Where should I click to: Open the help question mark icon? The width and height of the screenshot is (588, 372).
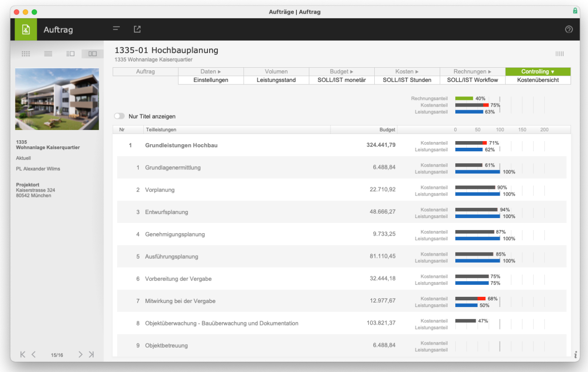click(x=569, y=30)
